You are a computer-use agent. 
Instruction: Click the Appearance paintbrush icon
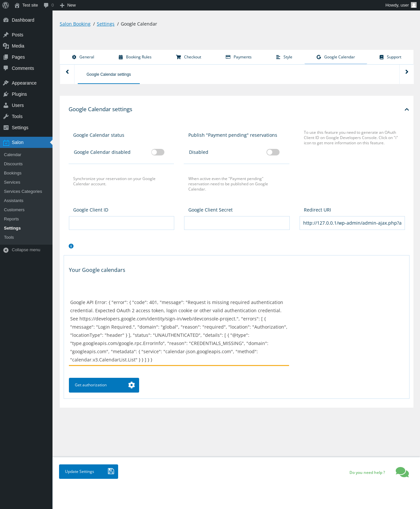[x=6, y=83]
